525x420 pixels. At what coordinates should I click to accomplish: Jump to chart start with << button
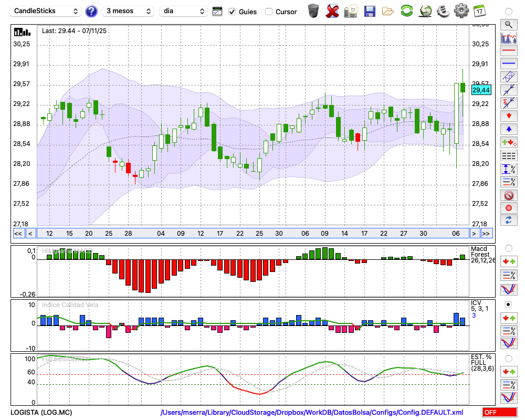click(18, 234)
